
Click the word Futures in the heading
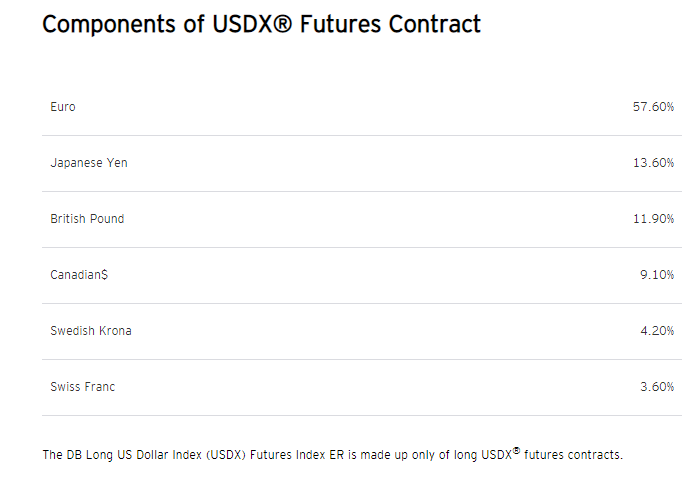point(340,24)
